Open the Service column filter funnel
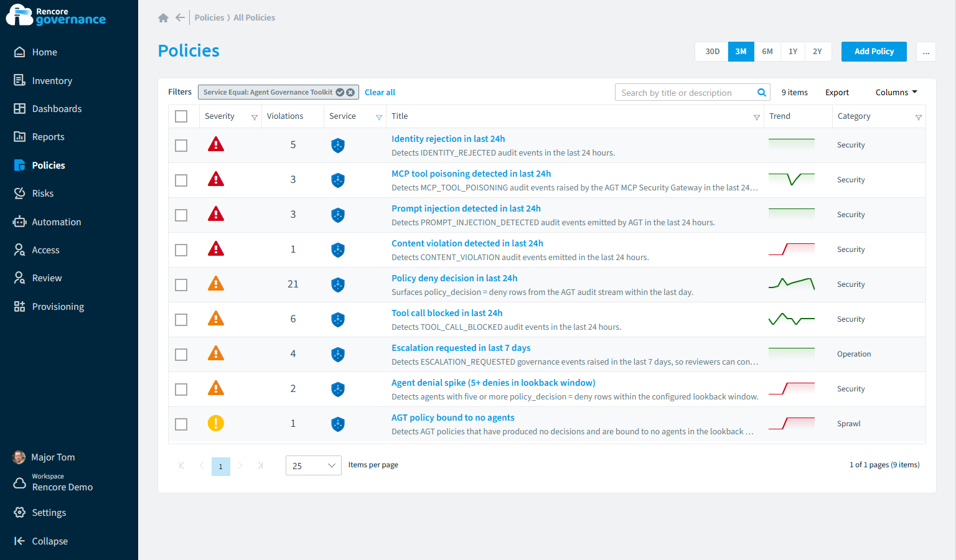 (x=379, y=117)
